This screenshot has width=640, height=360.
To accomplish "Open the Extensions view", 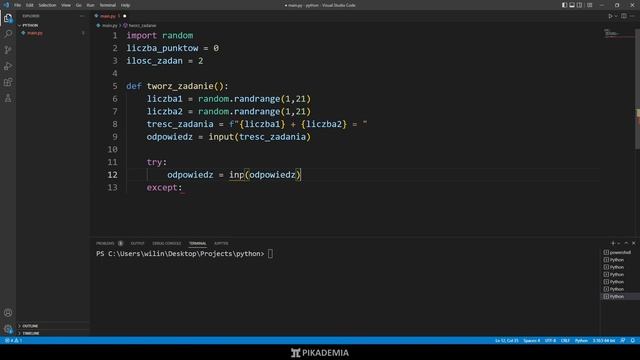I will [8, 82].
